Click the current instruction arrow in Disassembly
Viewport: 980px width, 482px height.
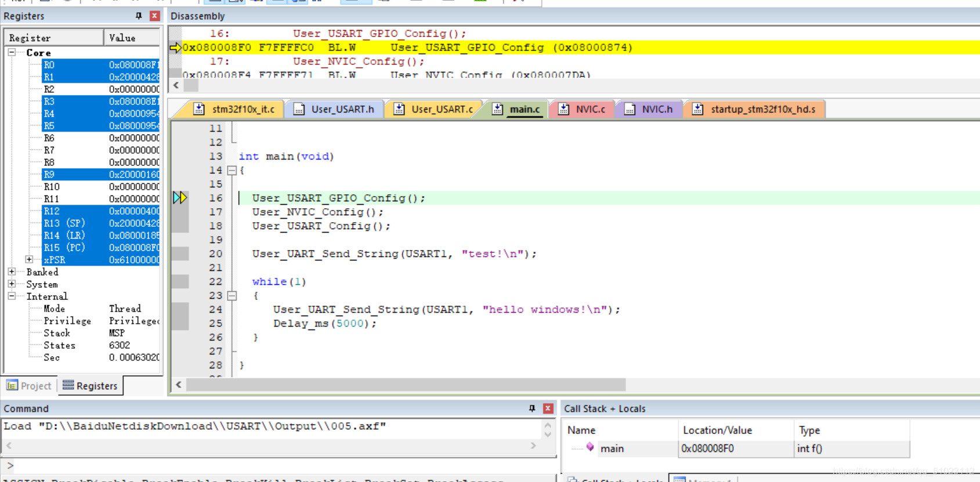click(x=175, y=48)
